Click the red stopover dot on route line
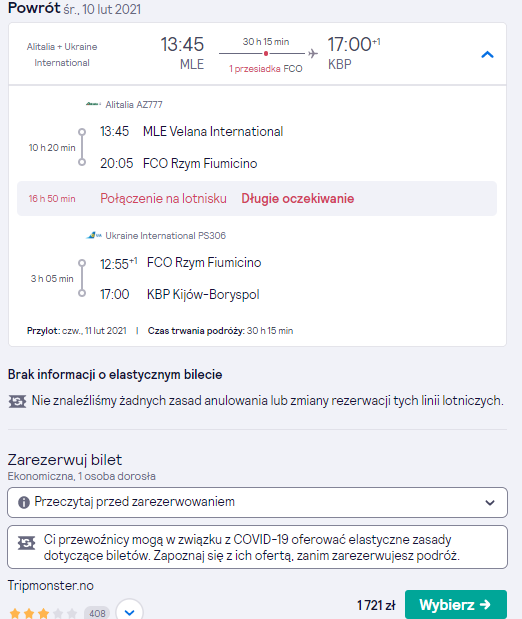This screenshot has height=619, width=522. pos(266,53)
